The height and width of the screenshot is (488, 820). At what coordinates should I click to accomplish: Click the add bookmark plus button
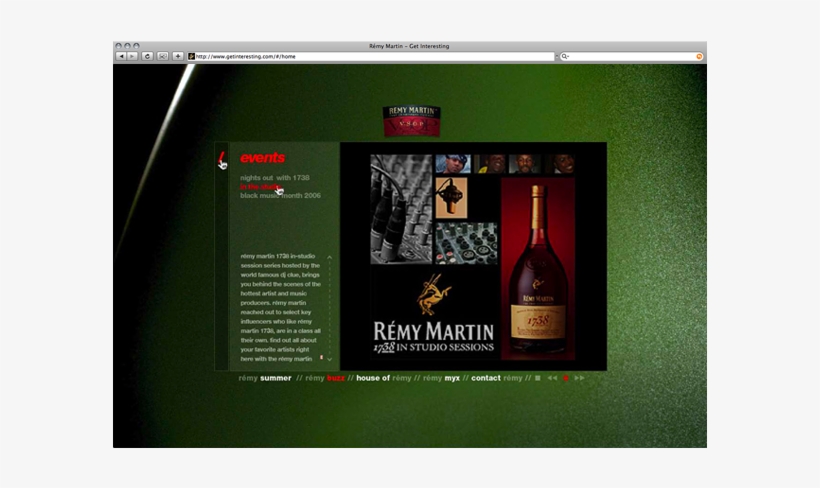[178, 56]
